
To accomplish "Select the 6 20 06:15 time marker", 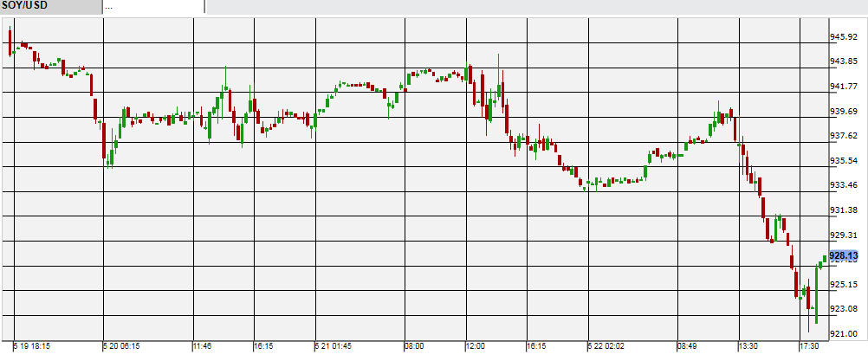I will (123, 346).
